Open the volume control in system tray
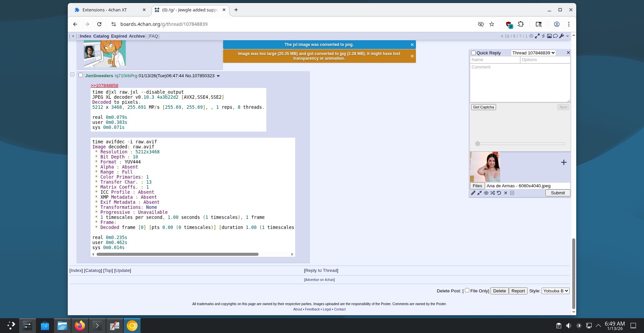The width and height of the screenshot is (644, 333). tap(569, 326)
